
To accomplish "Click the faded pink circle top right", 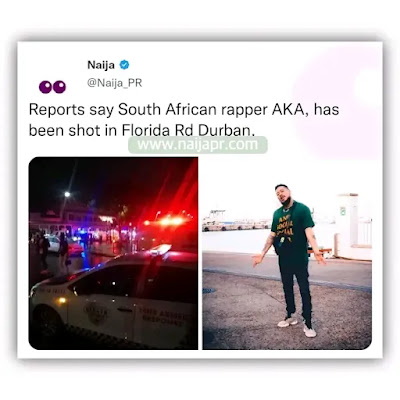I will (x=338, y=103).
